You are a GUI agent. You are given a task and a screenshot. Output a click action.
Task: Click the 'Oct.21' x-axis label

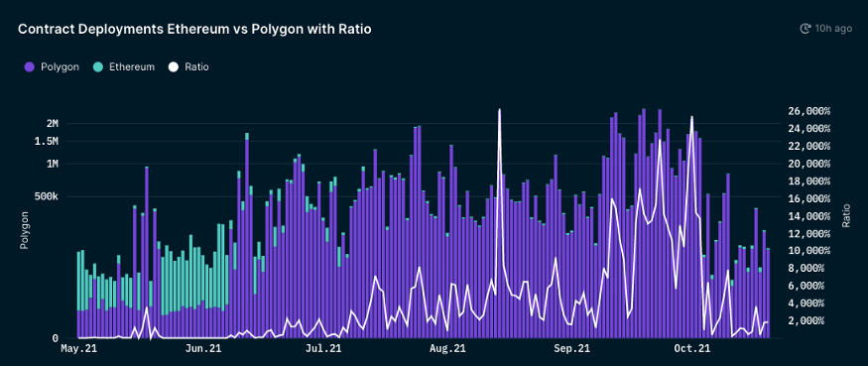pyautogui.click(x=692, y=349)
